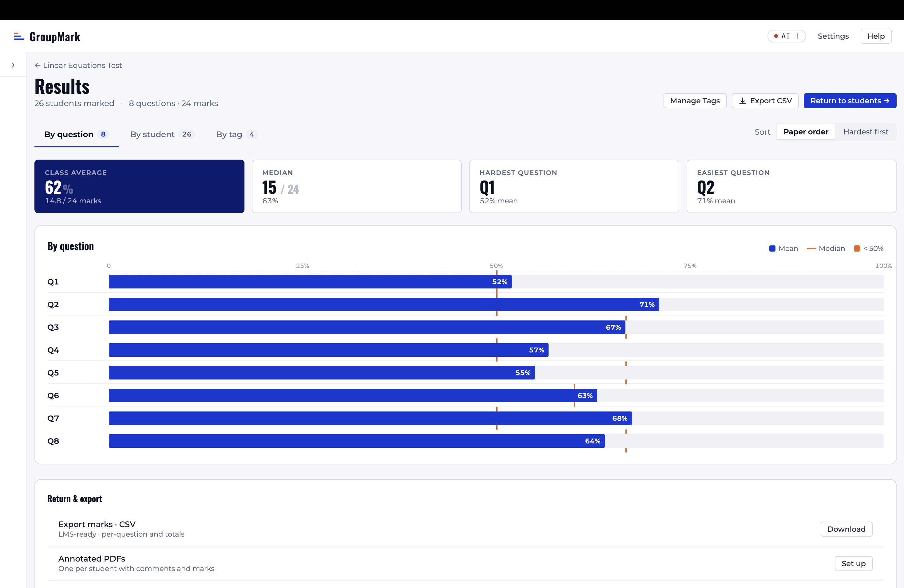Download the marks CSV export

click(846, 529)
